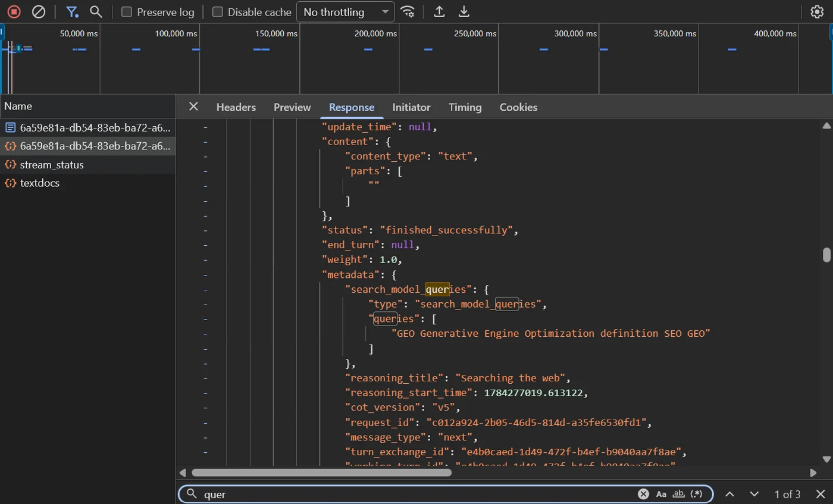Click scroll-right arrow of response pane
The height and width of the screenshot is (504, 833).
click(x=813, y=472)
